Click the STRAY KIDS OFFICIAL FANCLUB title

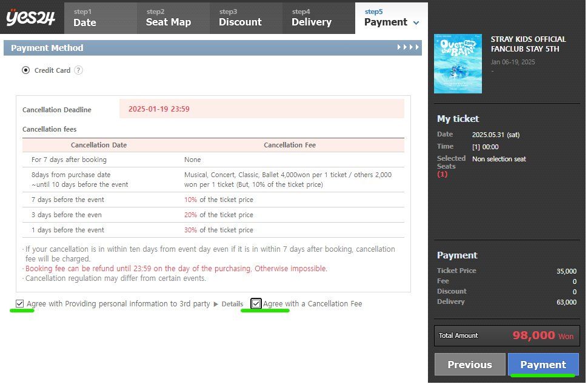click(528, 44)
